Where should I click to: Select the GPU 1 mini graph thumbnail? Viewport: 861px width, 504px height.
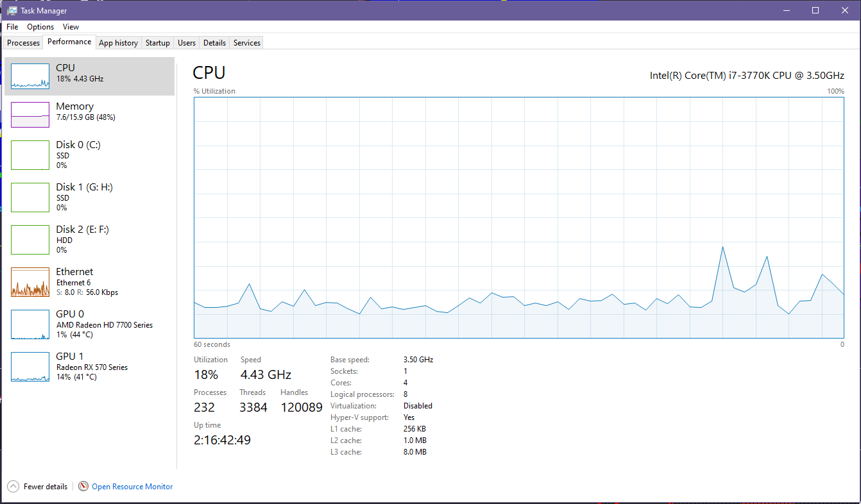pos(30,367)
